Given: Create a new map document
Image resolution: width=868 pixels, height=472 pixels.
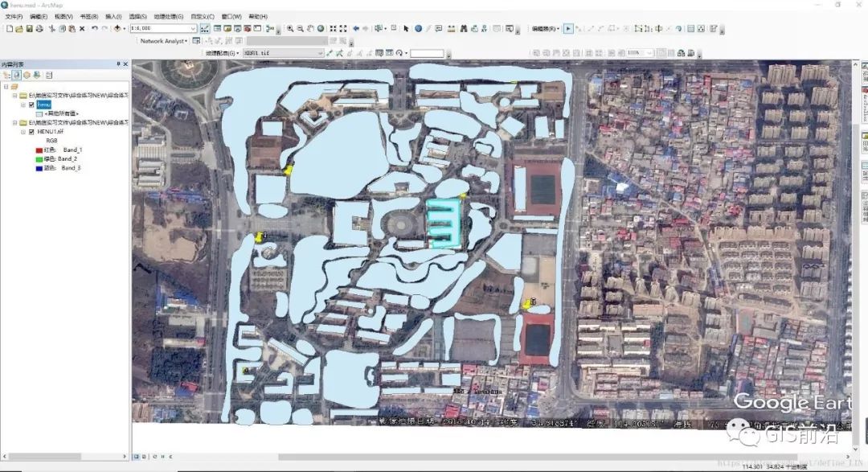Looking at the screenshot, I should pyautogui.click(x=10, y=28).
